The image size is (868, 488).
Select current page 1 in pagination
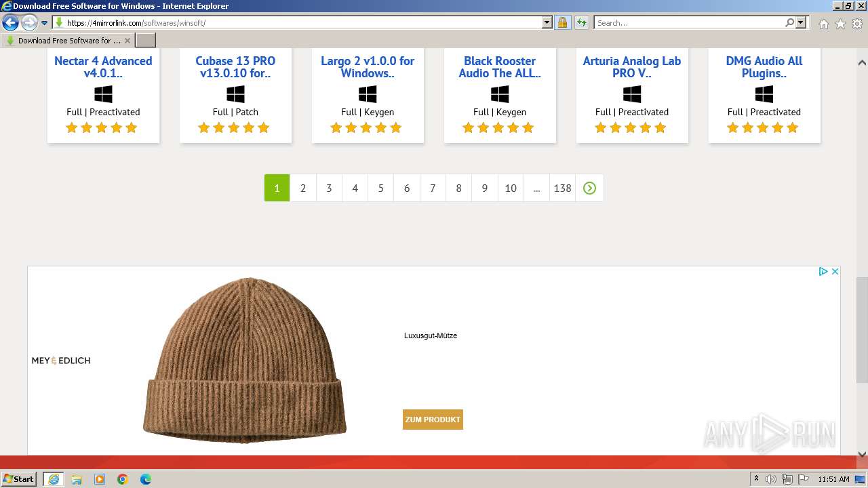[277, 188]
